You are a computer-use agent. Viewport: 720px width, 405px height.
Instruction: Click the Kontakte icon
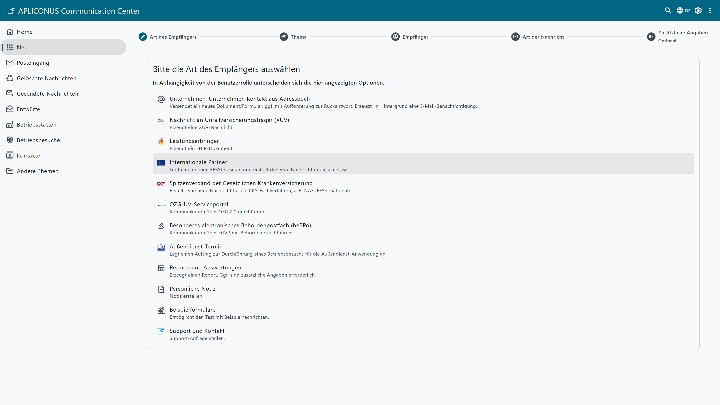tap(10, 155)
